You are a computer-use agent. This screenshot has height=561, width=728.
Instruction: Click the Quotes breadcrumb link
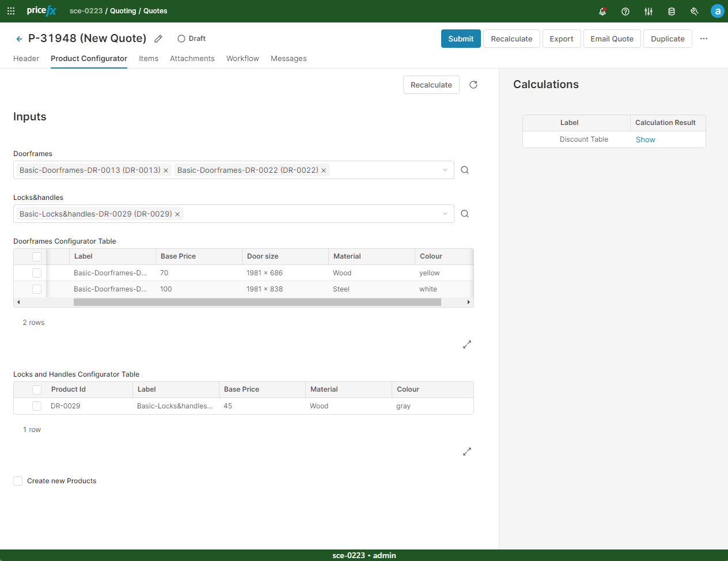tap(156, 11)
